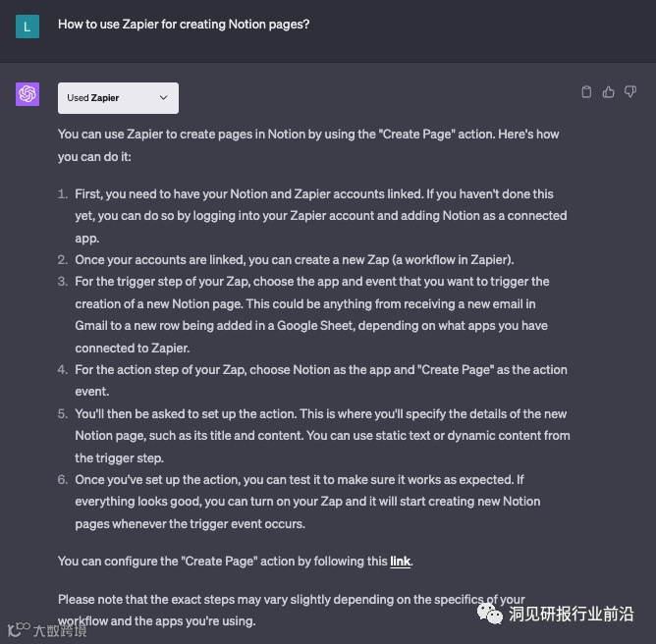
Task: Click the thumbs down feedback icon
Action: [x=630, y=92]
